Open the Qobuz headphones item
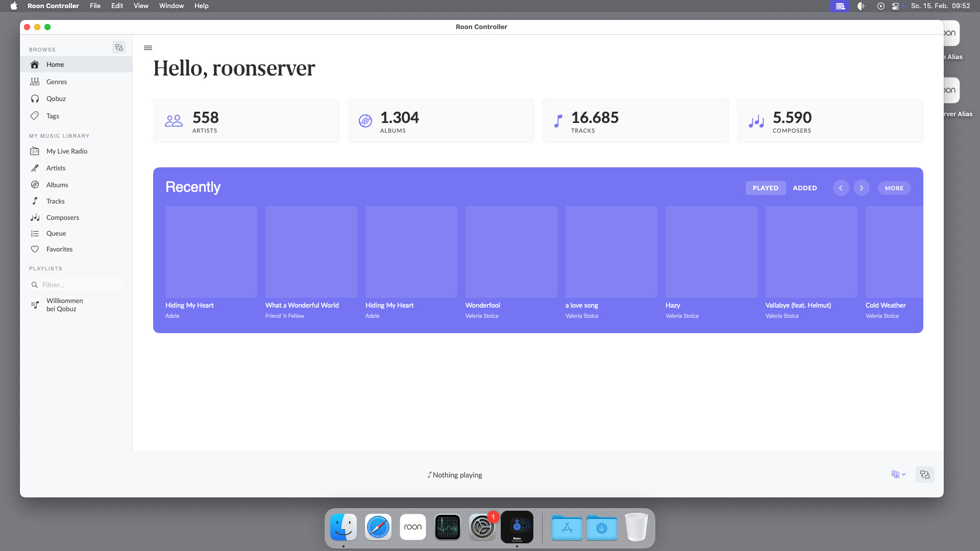The height and width of the screenshot is (551, 980). [x=56, y=98]
